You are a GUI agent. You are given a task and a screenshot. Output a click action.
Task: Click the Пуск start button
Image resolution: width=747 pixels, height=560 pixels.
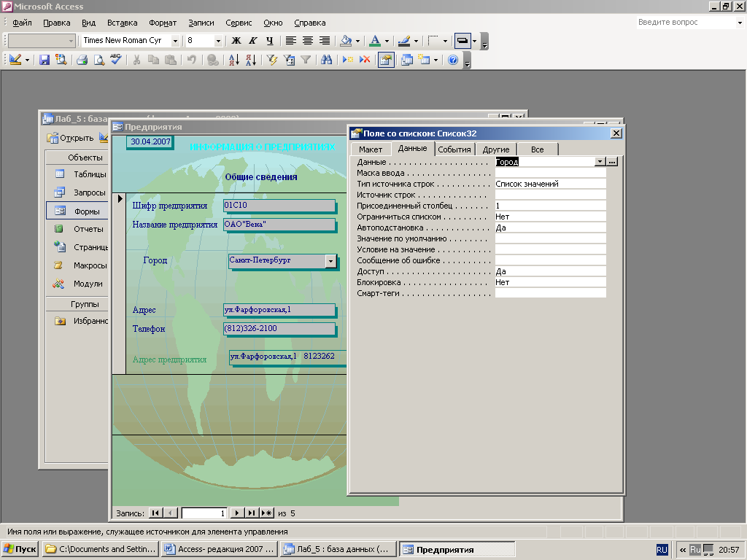20,549
